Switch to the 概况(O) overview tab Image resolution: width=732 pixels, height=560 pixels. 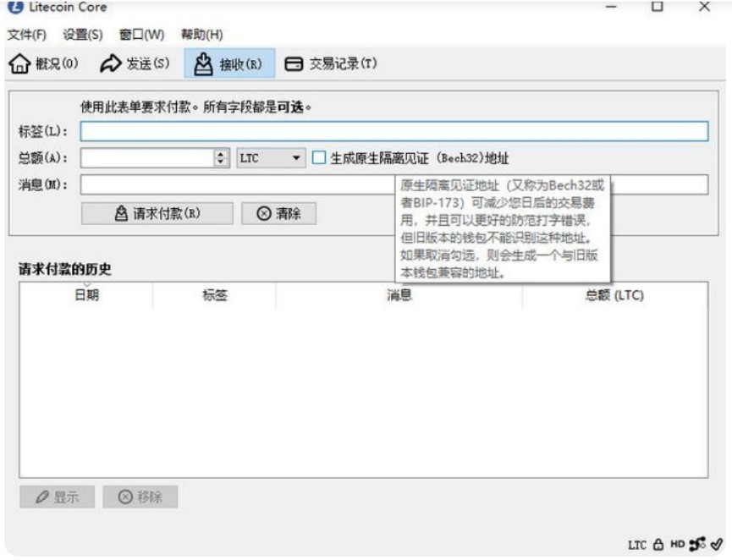click(x=43, y=63)
